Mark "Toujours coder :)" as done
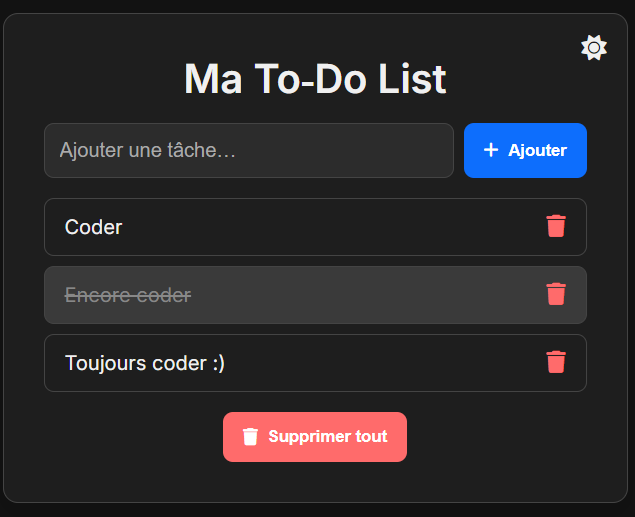 tap(145, 363)
